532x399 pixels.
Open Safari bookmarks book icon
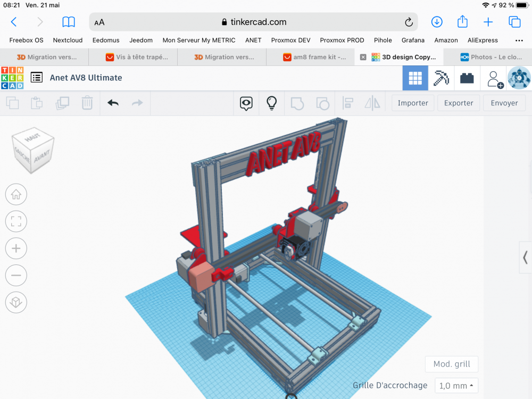pos(69,22)
